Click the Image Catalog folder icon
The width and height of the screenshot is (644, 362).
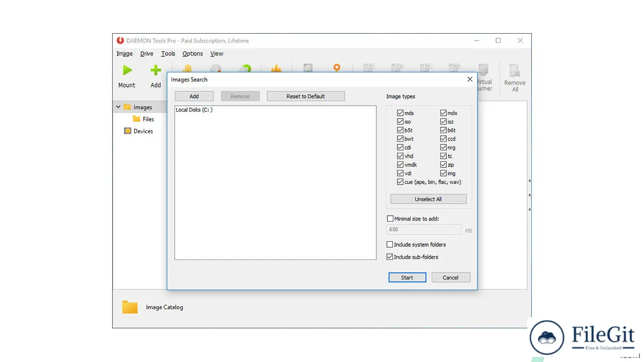pos(130,307)
